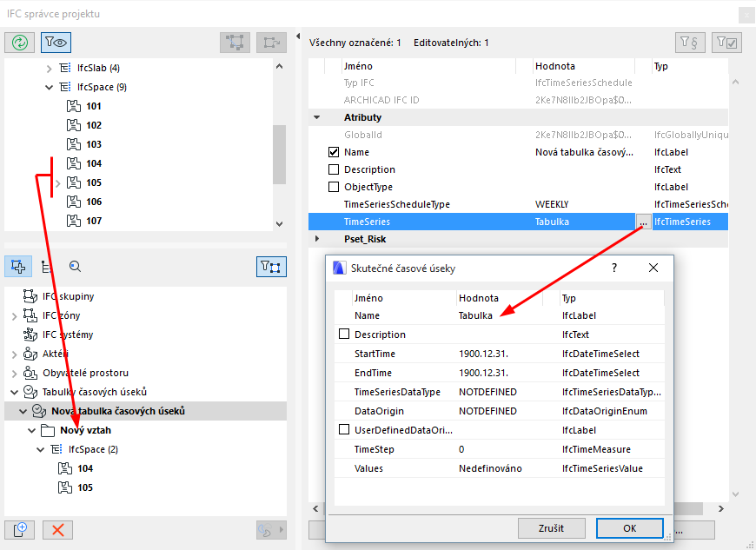Select space 103 in the tree
Image resolution: width=756 pixels, height=550 pixels.
pos(94,144)
